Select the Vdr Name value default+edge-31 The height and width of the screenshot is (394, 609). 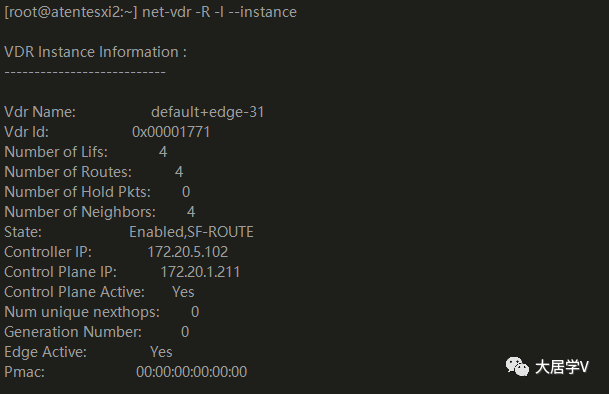tap(208, 112)
